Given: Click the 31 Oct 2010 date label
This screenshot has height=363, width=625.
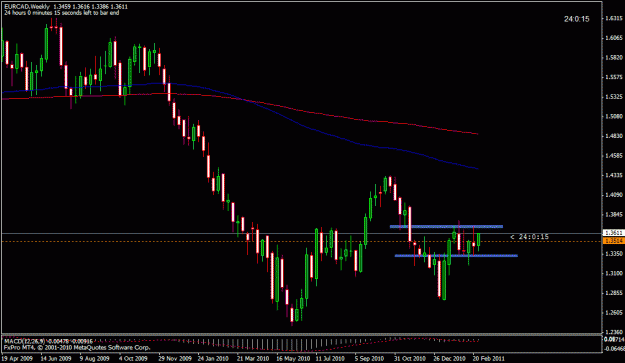Looking at the screenshot, I should point(410,358).
